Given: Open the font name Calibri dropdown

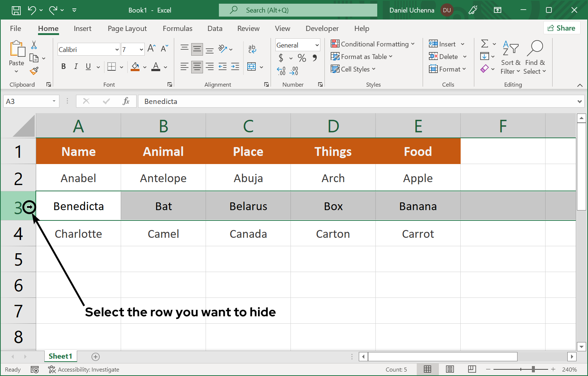Looking at the screenshot, I should 117,49.
